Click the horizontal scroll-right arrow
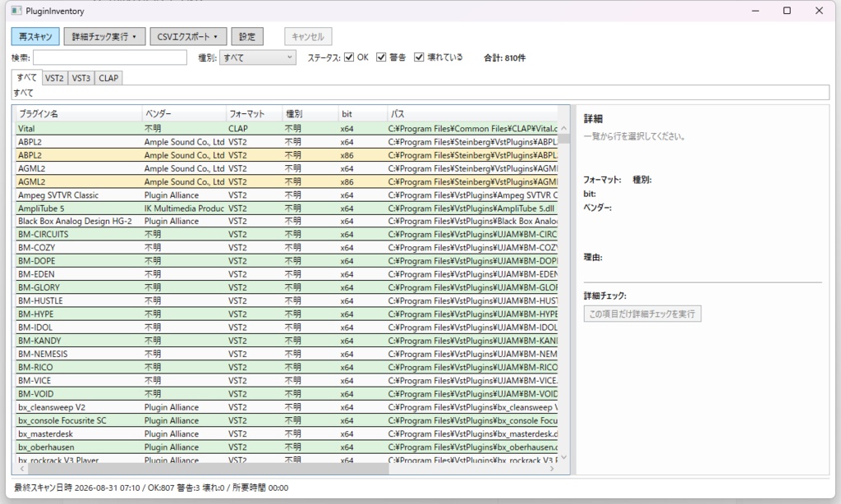The image size is (841, 504). 552,469
